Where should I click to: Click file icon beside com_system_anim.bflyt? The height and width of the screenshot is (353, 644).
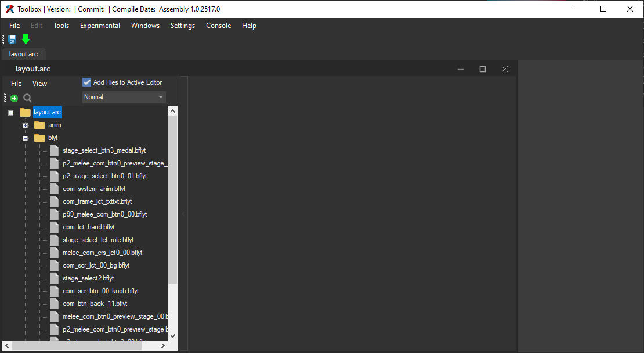pos(55,189)
